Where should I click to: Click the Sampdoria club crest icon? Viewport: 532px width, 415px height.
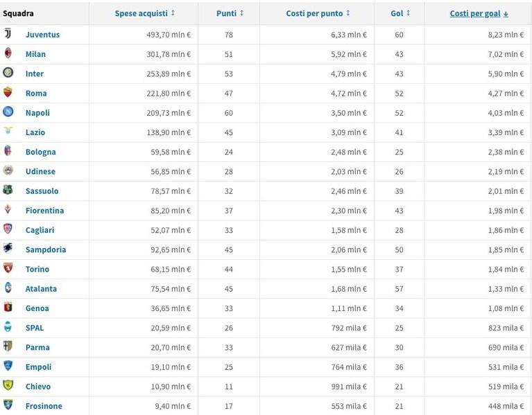(x=8, y=248)
